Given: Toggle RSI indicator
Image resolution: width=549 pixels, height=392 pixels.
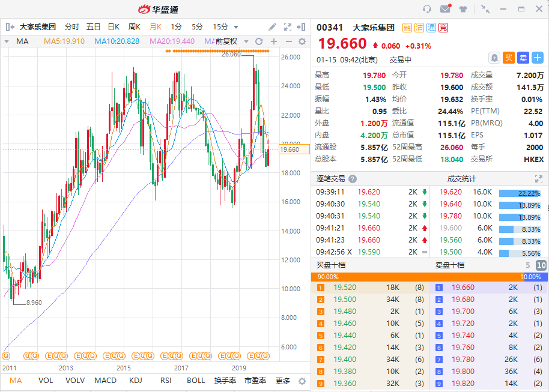Looking at the screenshot, I should 166,381.
